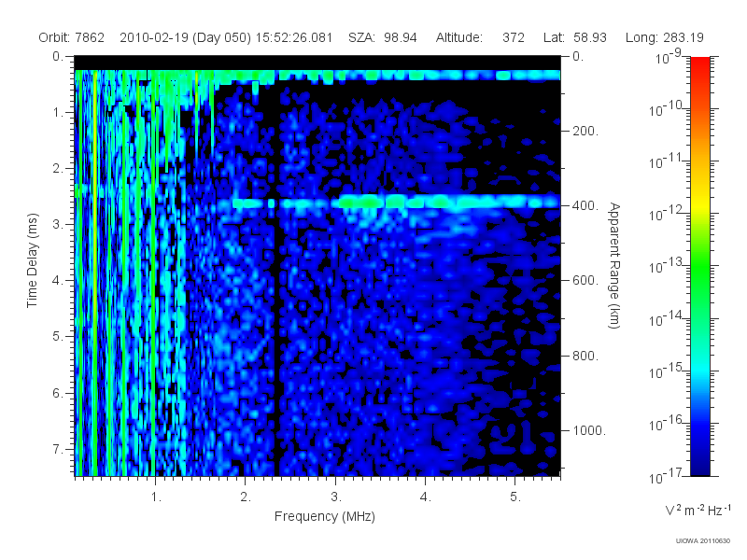Click the timestamp 15:52:26.081
The image size is (747, 560).
pyautogui.click(x=294, y=37)
